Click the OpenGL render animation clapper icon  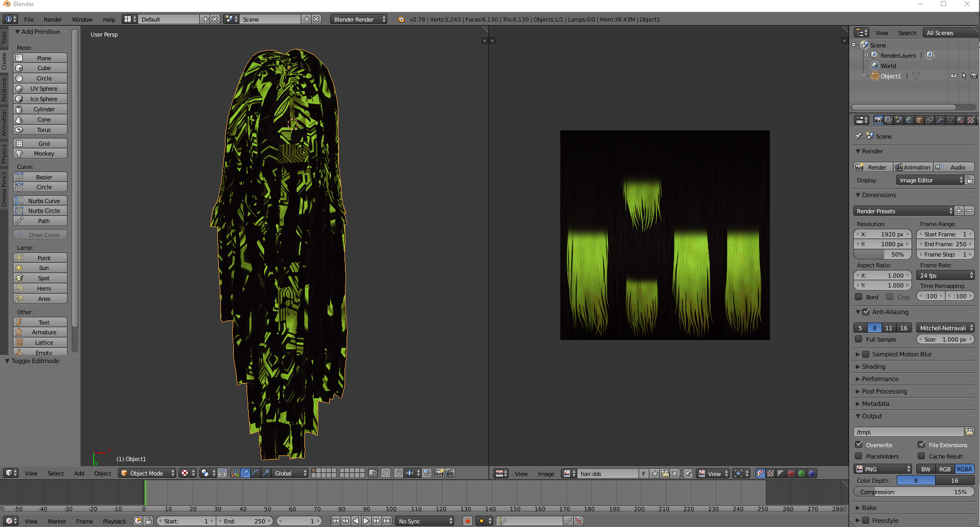(450, 473)
